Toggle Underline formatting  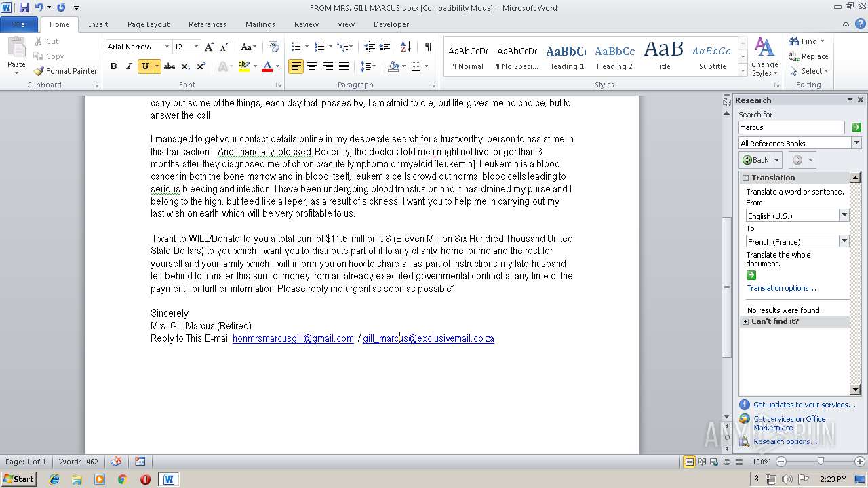144,66
